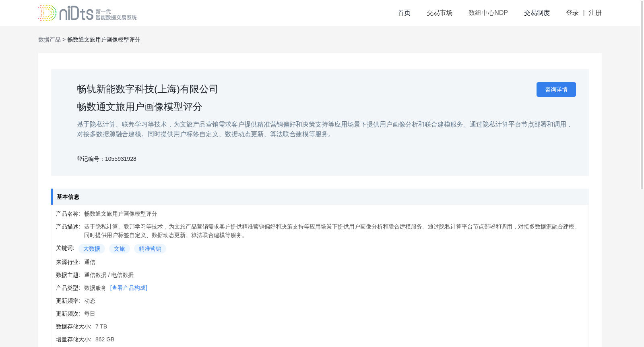This screenshot has width=644, height=347.
Task: Open the 交易市场 menu item
Action: (440, 13)
